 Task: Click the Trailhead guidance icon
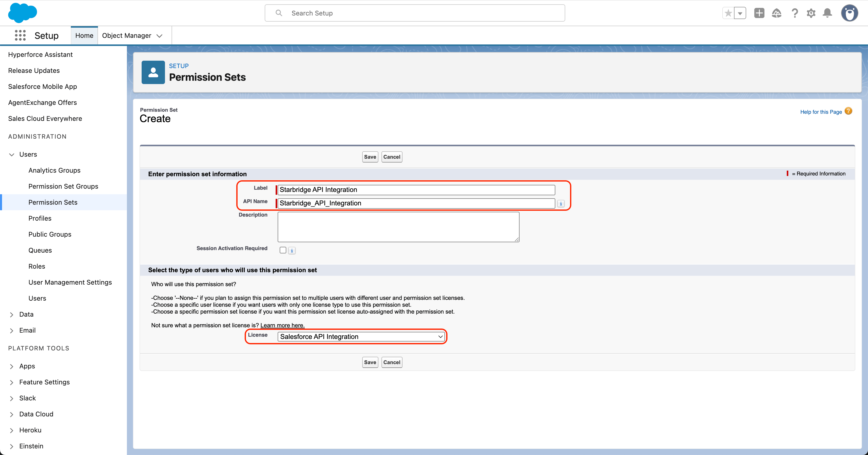click(777, 13)
